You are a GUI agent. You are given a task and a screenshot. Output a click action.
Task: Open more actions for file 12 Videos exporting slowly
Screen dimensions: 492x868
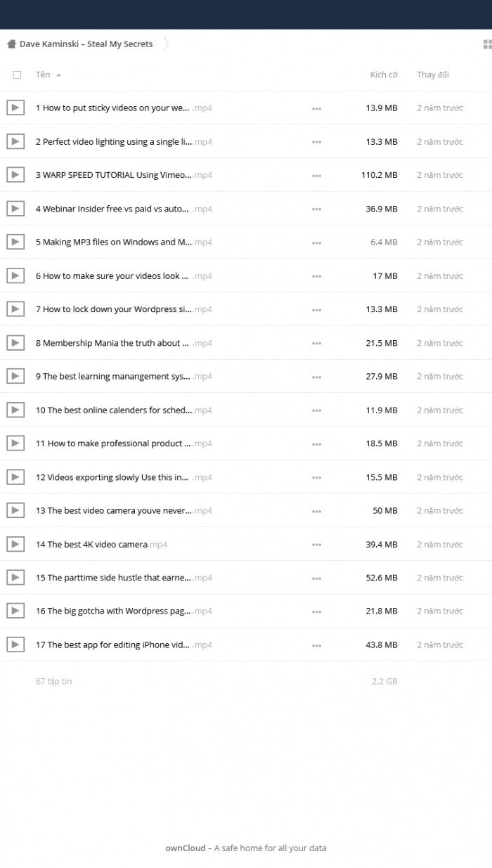tap(316, 477)
